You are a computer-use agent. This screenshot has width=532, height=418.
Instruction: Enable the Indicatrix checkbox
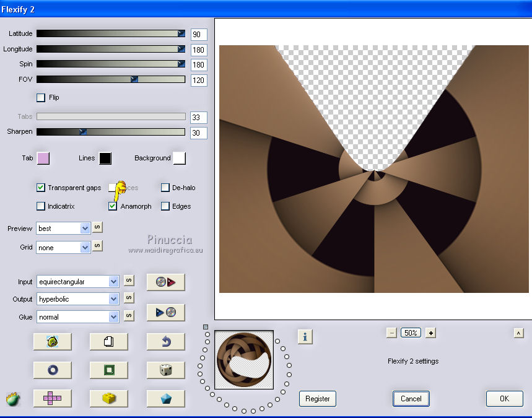pyautogui.click(x=41, y=206)
